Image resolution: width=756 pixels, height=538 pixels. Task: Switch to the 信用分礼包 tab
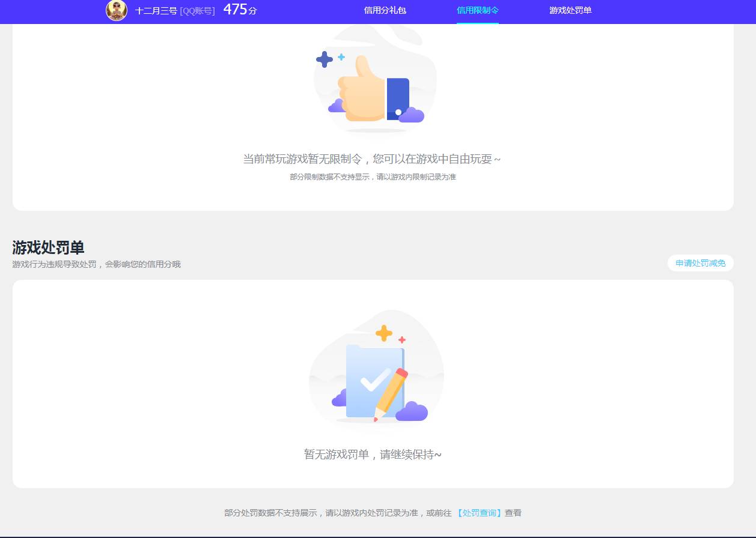(385, 10)
